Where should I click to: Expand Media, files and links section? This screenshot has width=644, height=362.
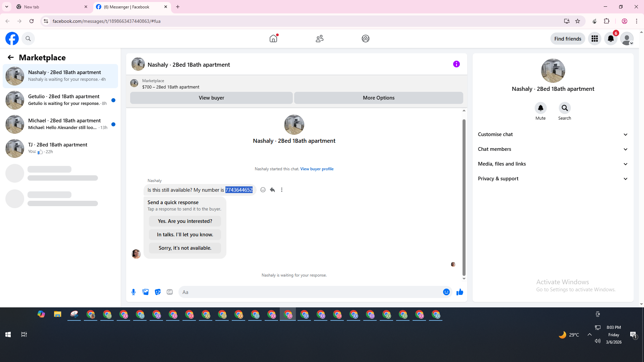tap(553, 164)
